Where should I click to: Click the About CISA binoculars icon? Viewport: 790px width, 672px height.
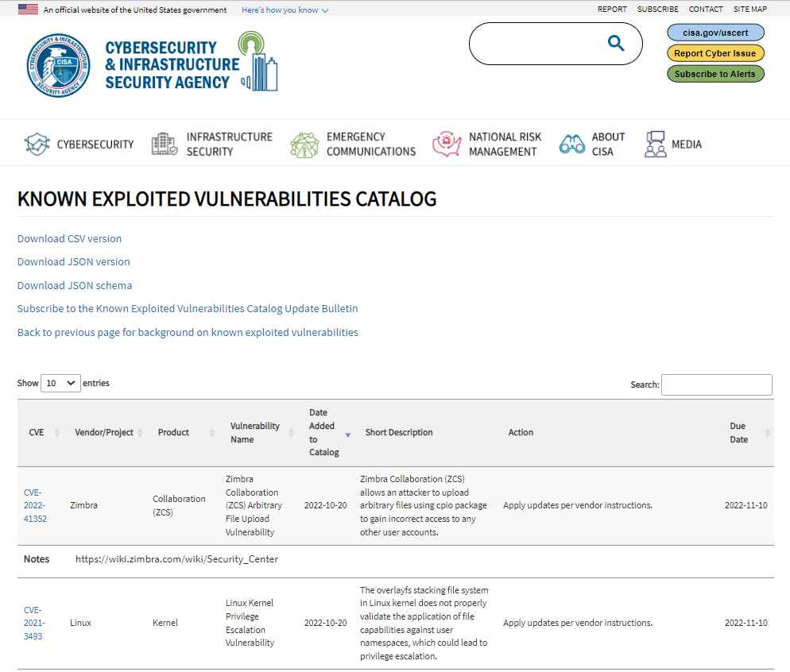[x=572, y=145]
